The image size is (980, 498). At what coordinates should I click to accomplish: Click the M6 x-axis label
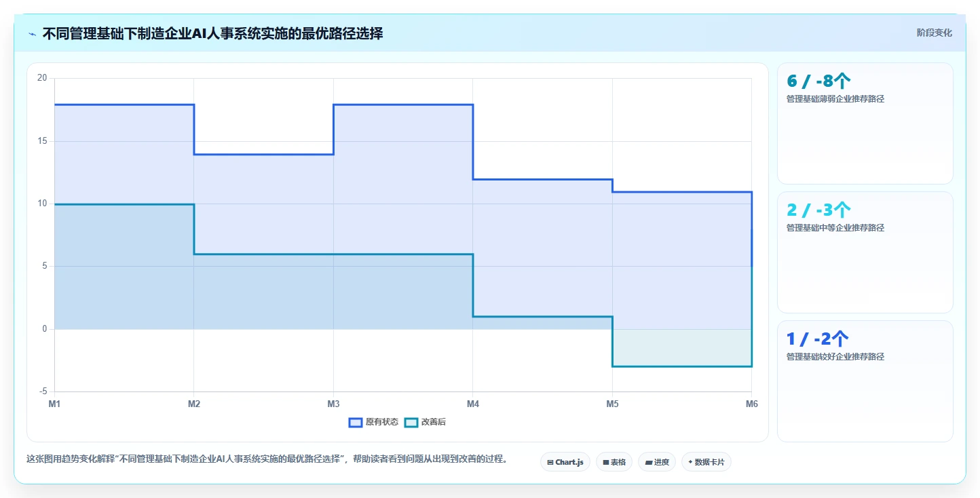751,404
